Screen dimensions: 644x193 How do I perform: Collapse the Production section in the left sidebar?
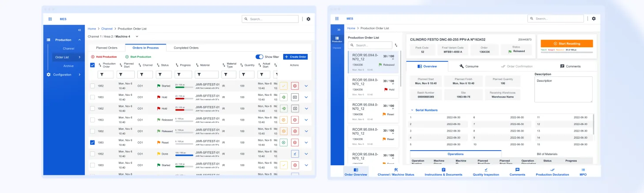(x=80, y=40)
